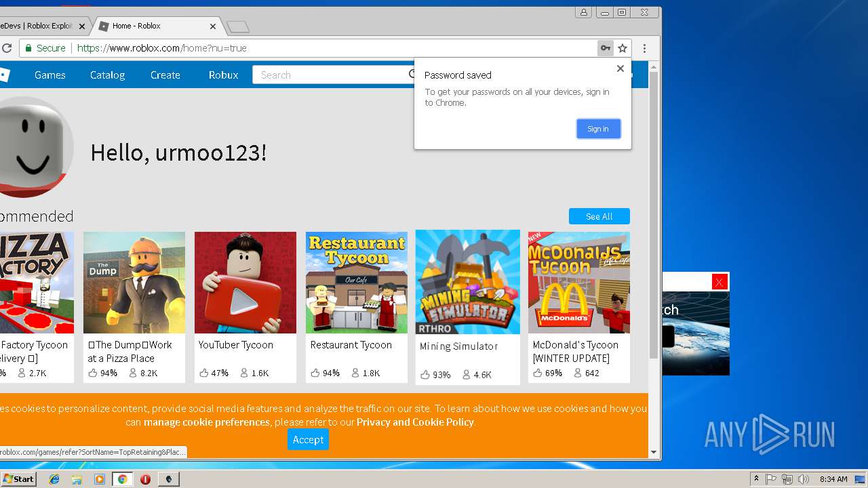Open a new browser tab
Image resolution: width=868 pixels, height=488 pixels.
pos(238,27)
